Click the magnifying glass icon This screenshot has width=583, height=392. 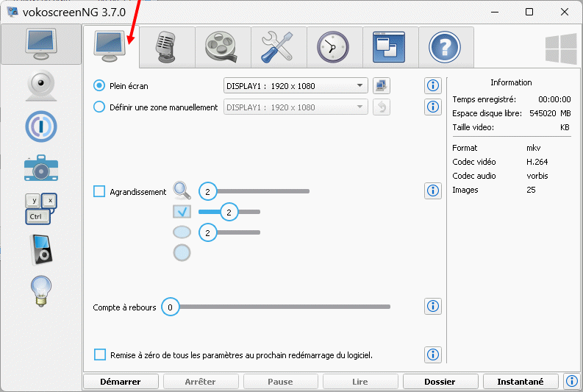[x=182, y=190]
